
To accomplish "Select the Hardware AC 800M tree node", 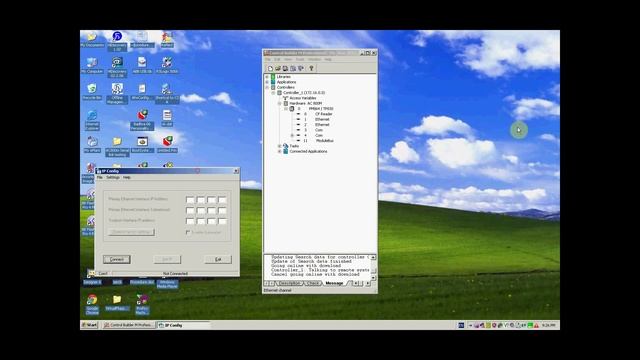I will point(306,103).
